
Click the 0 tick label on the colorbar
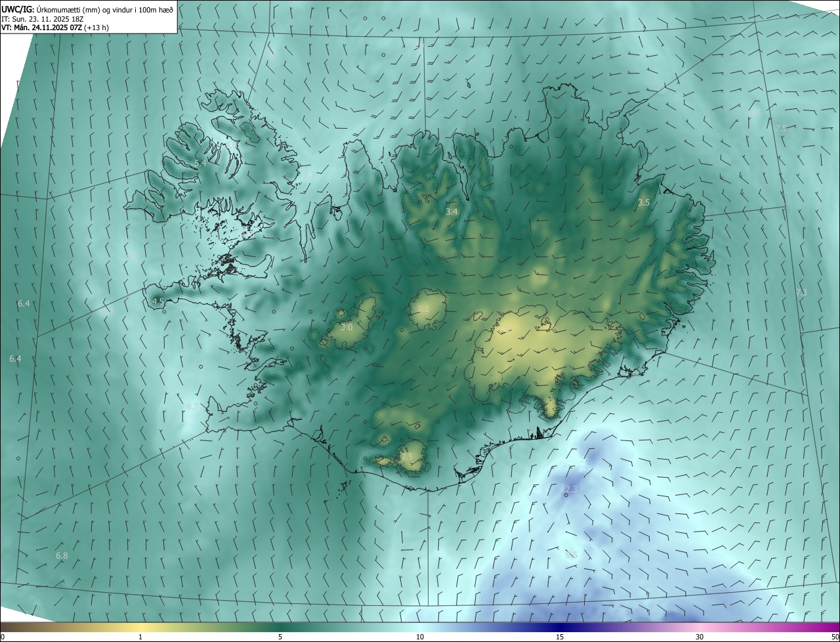point(3,637)
